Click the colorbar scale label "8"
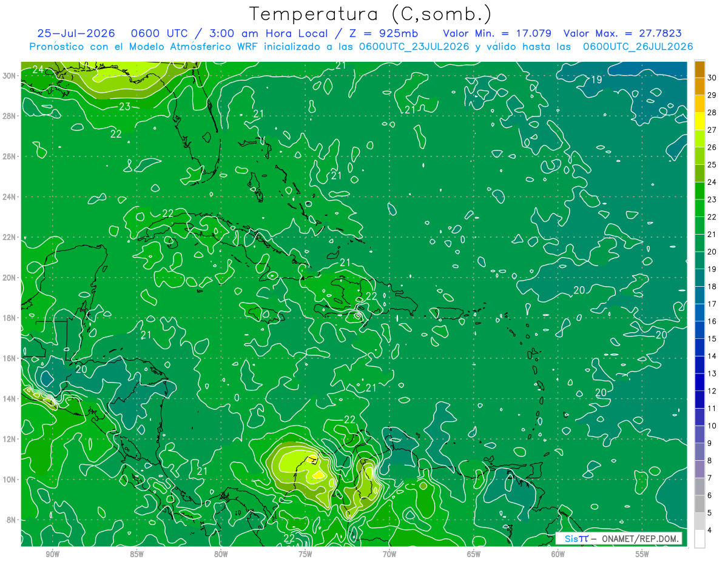This screenshot has width=728, height=562. tap(710, 461)
